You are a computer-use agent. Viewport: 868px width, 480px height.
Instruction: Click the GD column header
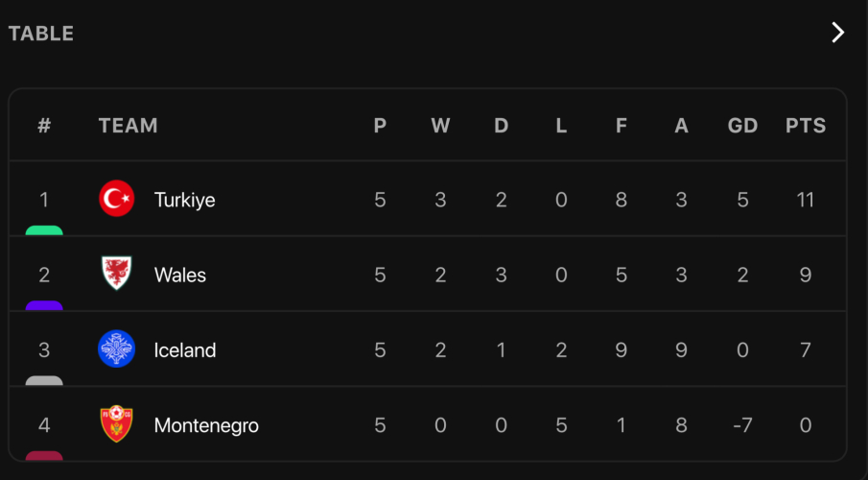tap(742, 126)
